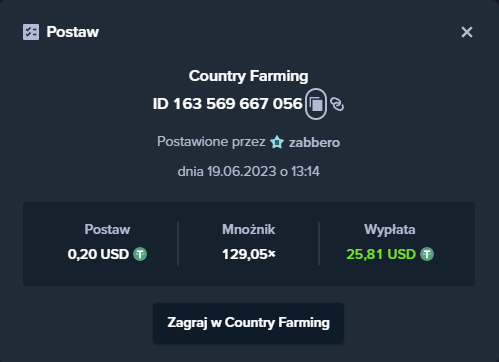Click the Tether icon beside 25,81 USD
Viewport: 499px width, 362px height.
coord(427,254)
